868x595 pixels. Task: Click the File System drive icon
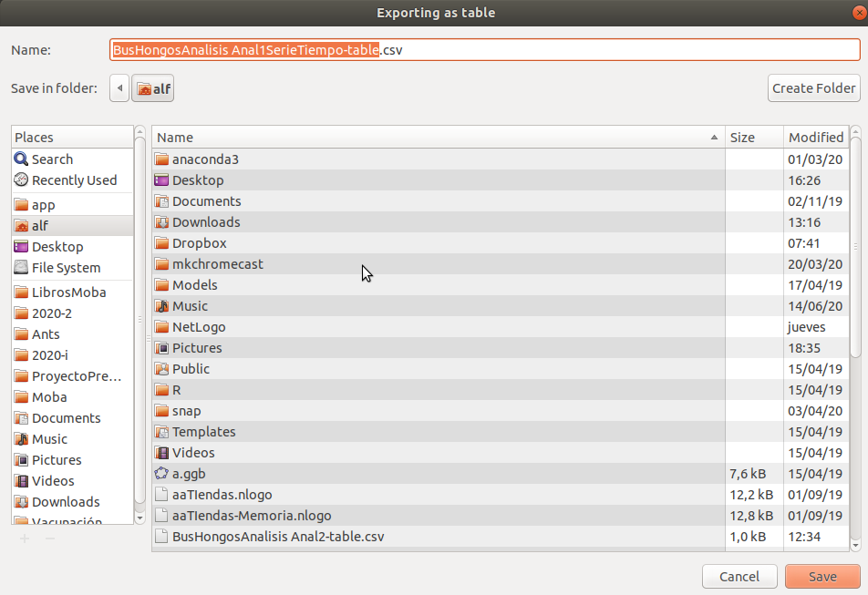pyautogui.click(x=21, y=268)
